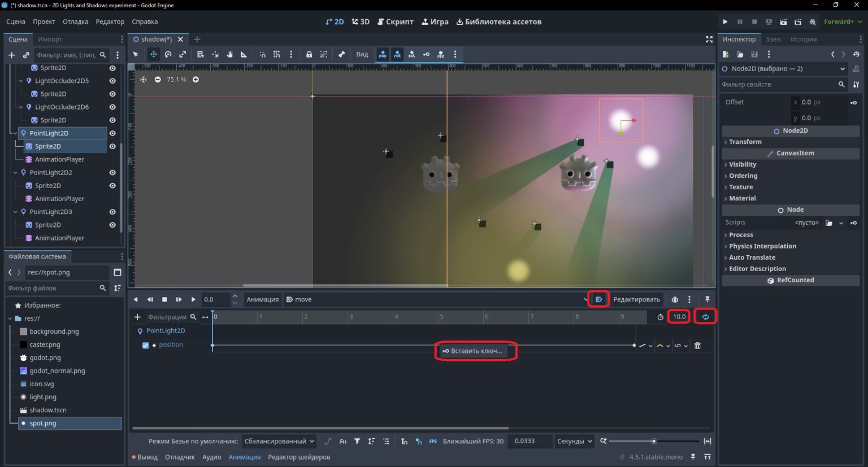Activate the Select Mode arrow tool

[x=136, y=54]
